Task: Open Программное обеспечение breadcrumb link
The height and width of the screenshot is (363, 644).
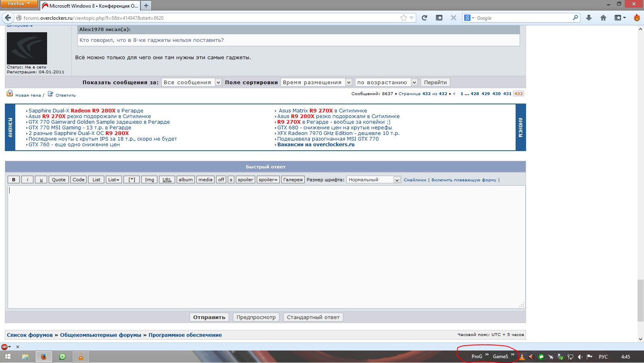Action: point(185,335)
